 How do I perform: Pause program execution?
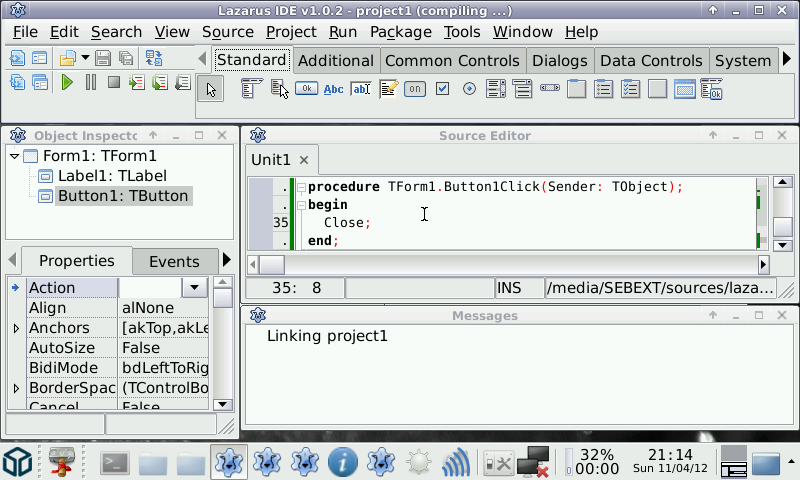pyautogui.click(x=91, y=82)
